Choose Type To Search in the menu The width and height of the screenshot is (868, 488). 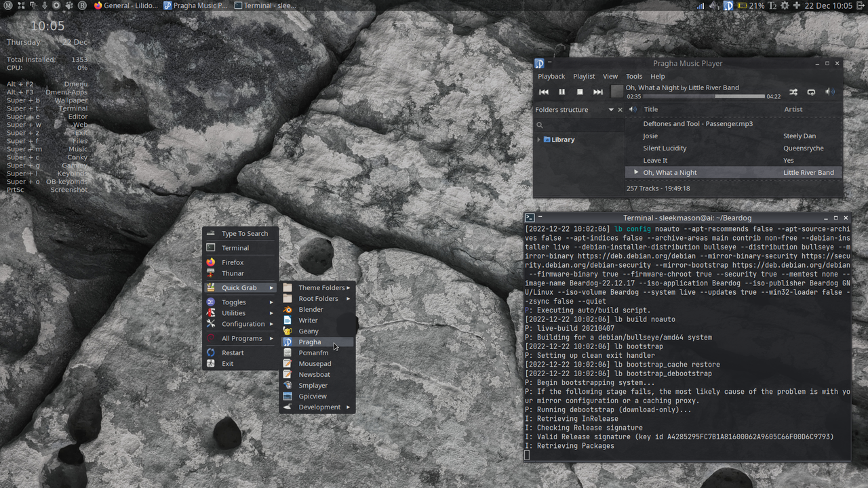pyautogui.click(x=241, y=234)
